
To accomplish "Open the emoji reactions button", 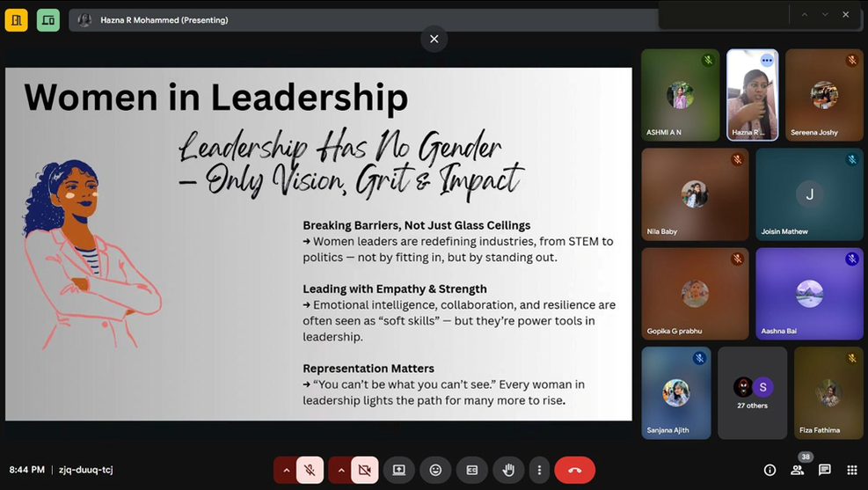I will click(x=435, y=470).
